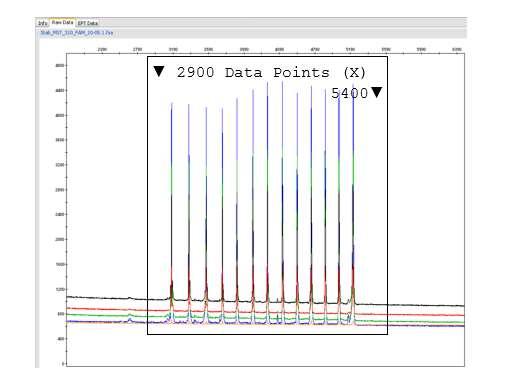The width and height of the screenshot is (525, 371).
Task: Click the black baseline trace at left edge
Action: 69,297
